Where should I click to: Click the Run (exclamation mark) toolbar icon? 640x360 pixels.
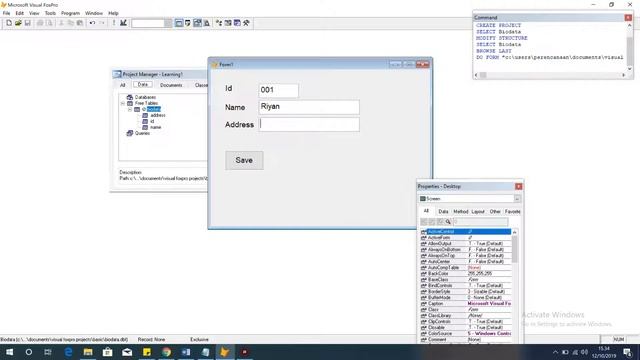pyautogui.click(x=114, y=23)
